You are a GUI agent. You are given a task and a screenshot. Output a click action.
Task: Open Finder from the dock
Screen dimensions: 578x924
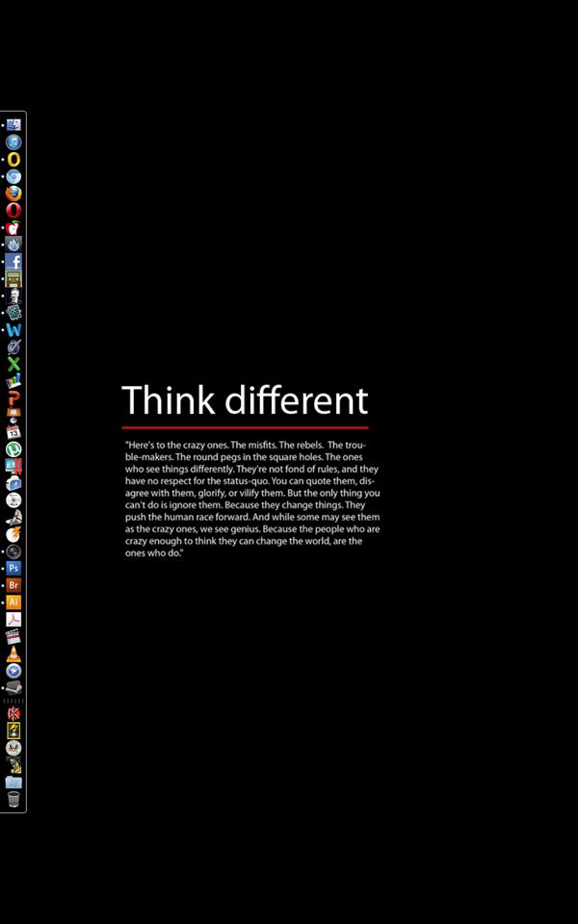pyautogui.click(x=13, y=125)
